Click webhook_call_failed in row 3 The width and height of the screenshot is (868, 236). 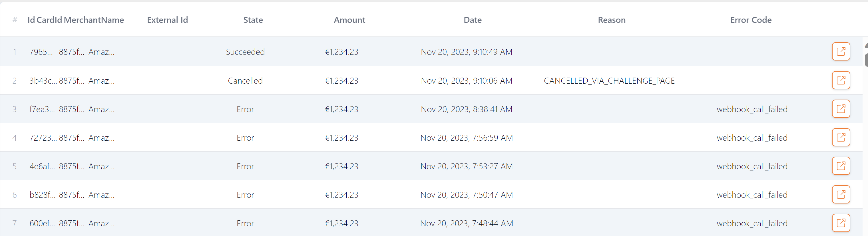click(x=752, y=109)
